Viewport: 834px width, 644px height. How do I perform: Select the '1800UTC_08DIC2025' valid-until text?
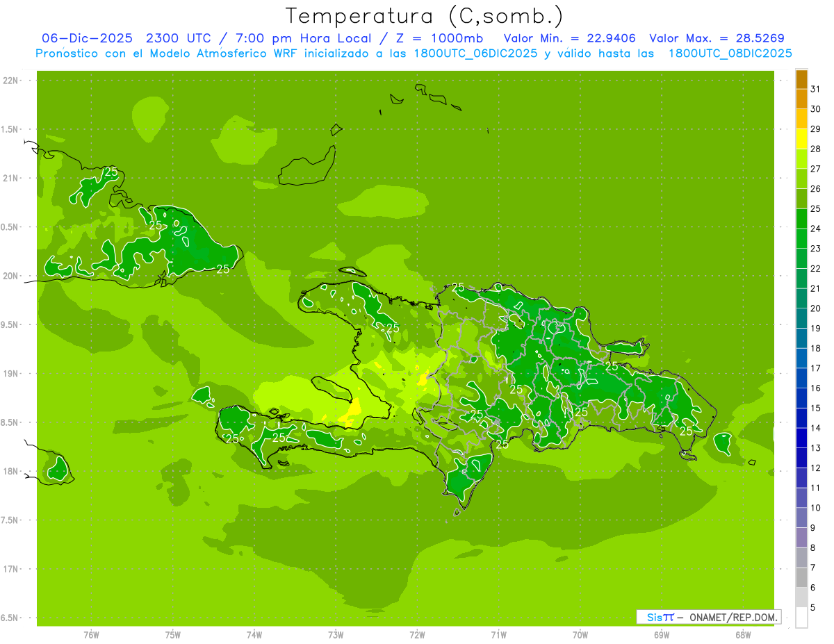point(730,53)
